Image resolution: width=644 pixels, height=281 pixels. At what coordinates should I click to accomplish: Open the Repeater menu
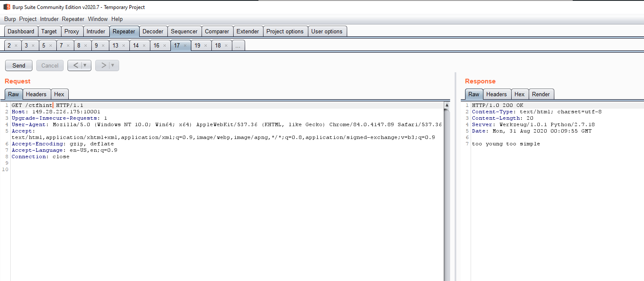coord(73,19)
